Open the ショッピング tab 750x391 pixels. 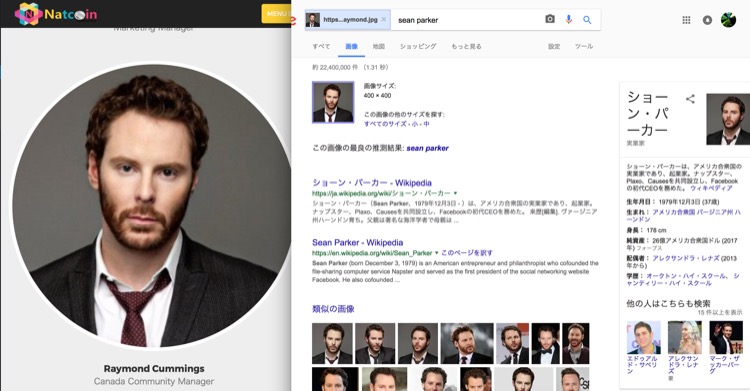click(x=418, y=46)
